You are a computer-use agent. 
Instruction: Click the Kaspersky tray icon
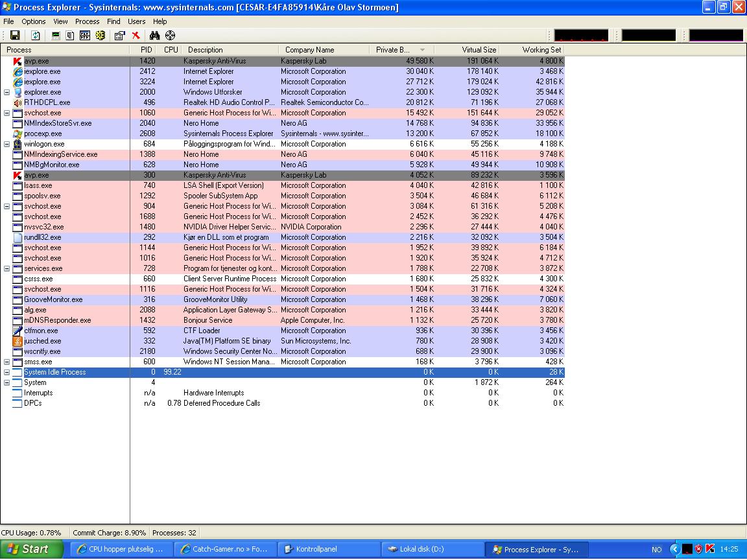point(710,549)
